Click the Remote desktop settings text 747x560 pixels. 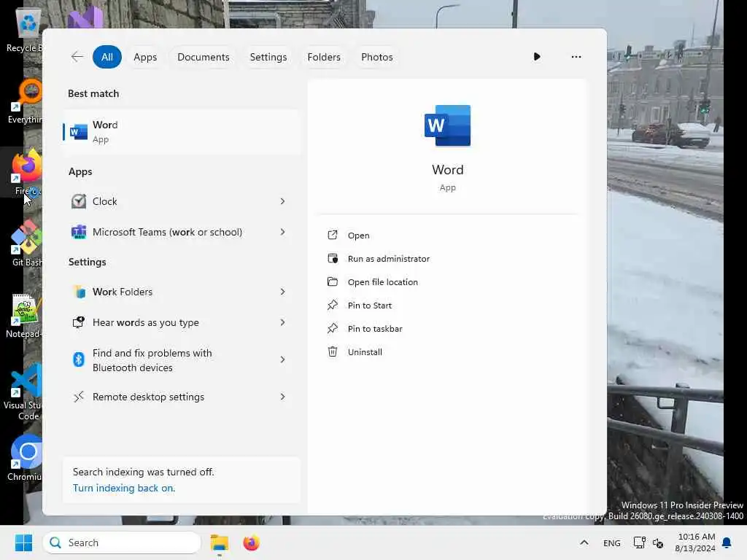click(x=148, y=397)
